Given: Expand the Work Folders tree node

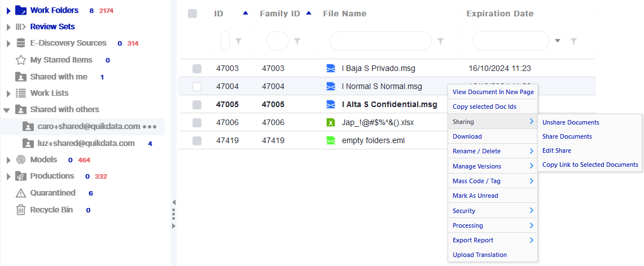Looking at the screenshot, I should pos(8,11).
